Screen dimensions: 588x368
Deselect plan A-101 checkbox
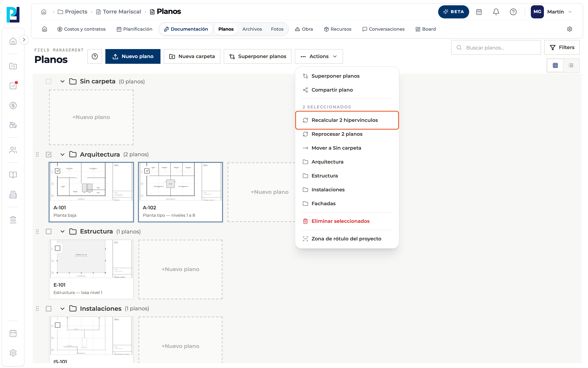tap(58, 171)
